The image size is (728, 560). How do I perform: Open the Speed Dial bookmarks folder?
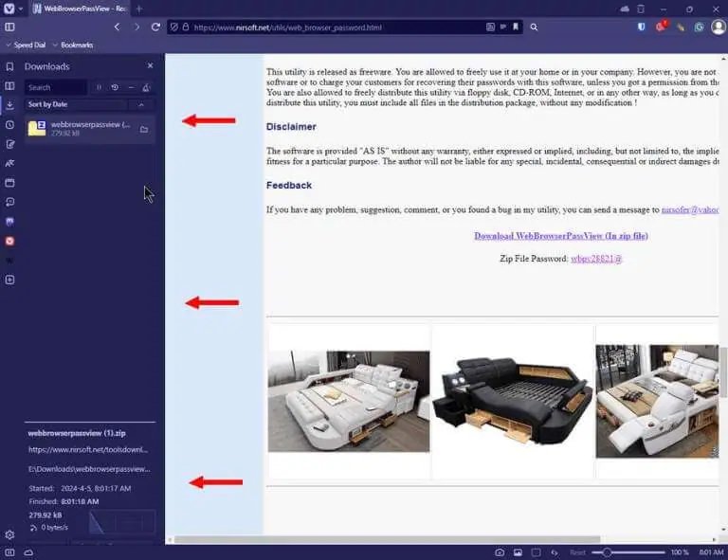pos(27,45)
